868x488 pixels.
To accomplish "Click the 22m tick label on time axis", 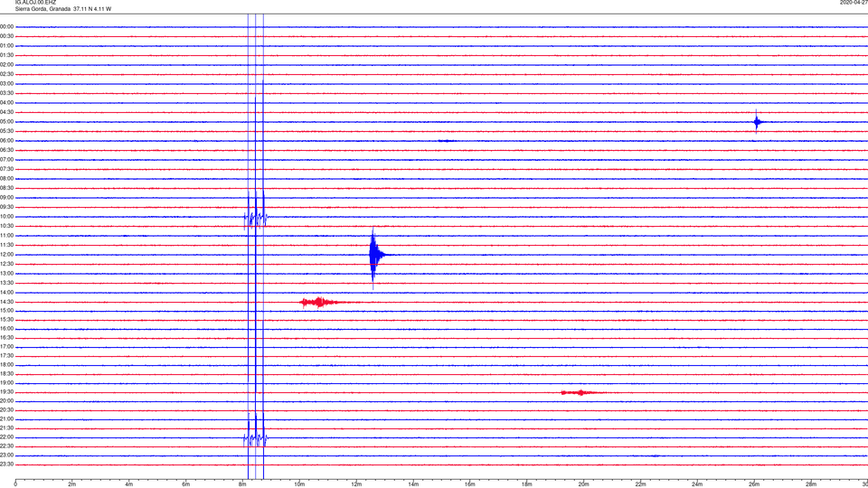I will tap(640, 484).
